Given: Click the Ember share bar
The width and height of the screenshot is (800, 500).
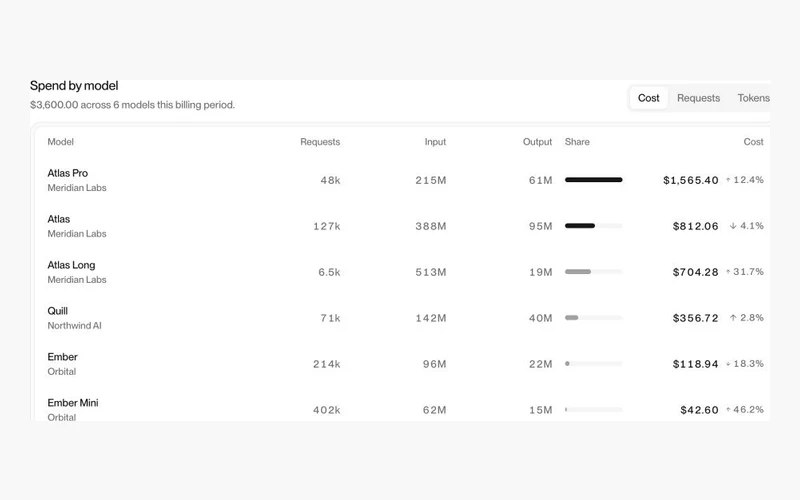Looking at the screenshot, I should (x=593, y=364).
